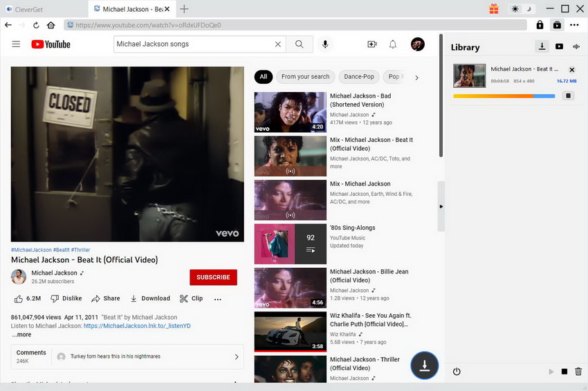Image resolution: width=588 pixels, height=391 pixels.
Task: Click the padlock icon beside address bar
Action: pyautogui.click(x=540, y=25)
